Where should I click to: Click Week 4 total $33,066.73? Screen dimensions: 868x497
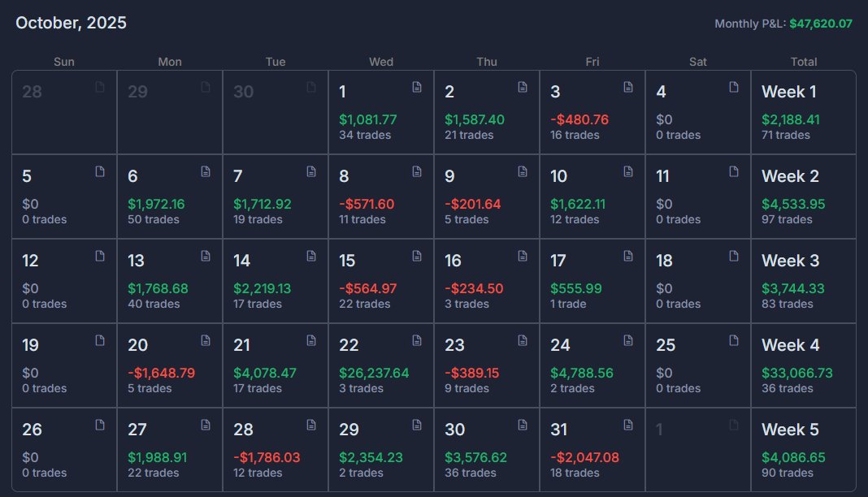(x=796, y=374)
